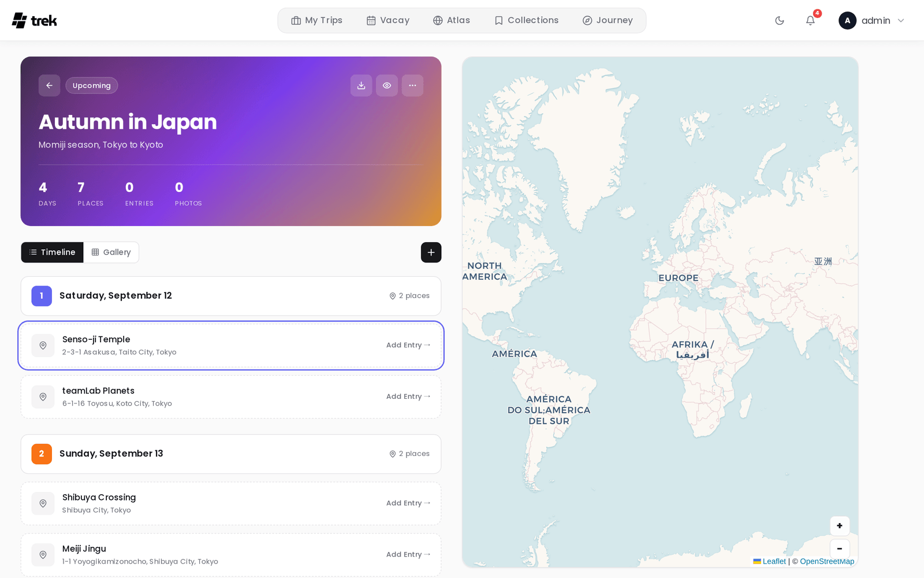Add Entry for Senso-ji Temple
This screenshot has width=924, height=578.
(x=408, y=345)
